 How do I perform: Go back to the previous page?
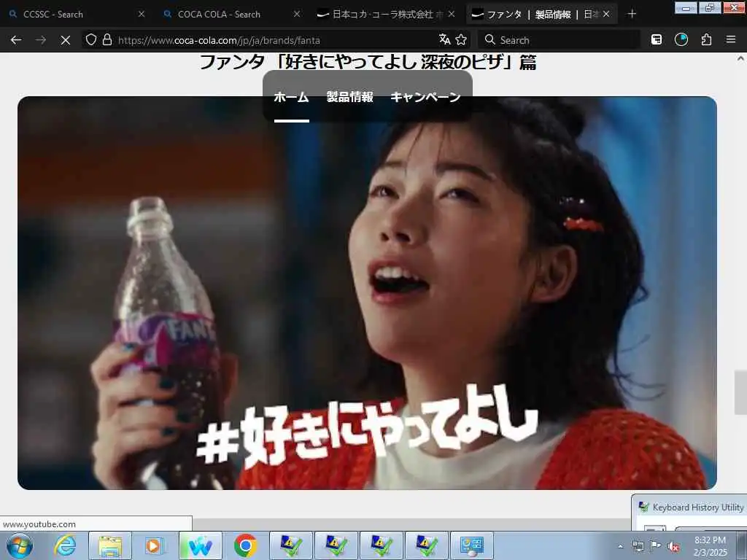click(16, 40)
